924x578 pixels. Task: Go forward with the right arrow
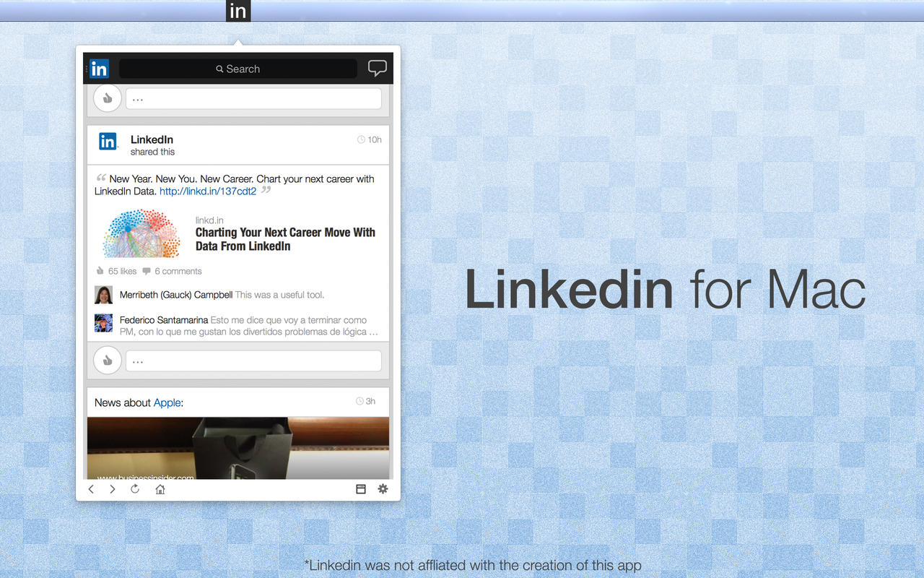(113, 489)
